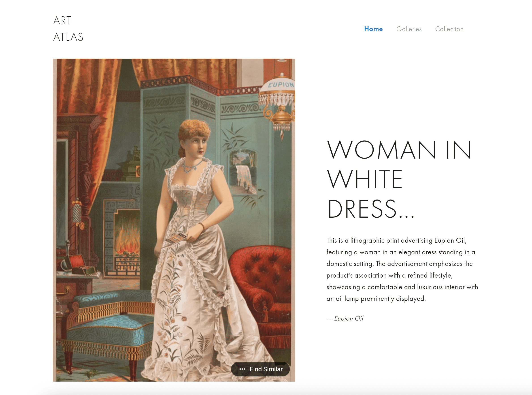
Task: Go to the Galleries page
Action: [409, 29]
